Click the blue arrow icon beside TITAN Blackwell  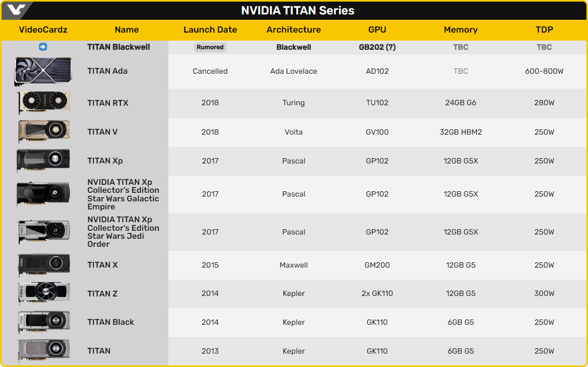pos(43,47)
